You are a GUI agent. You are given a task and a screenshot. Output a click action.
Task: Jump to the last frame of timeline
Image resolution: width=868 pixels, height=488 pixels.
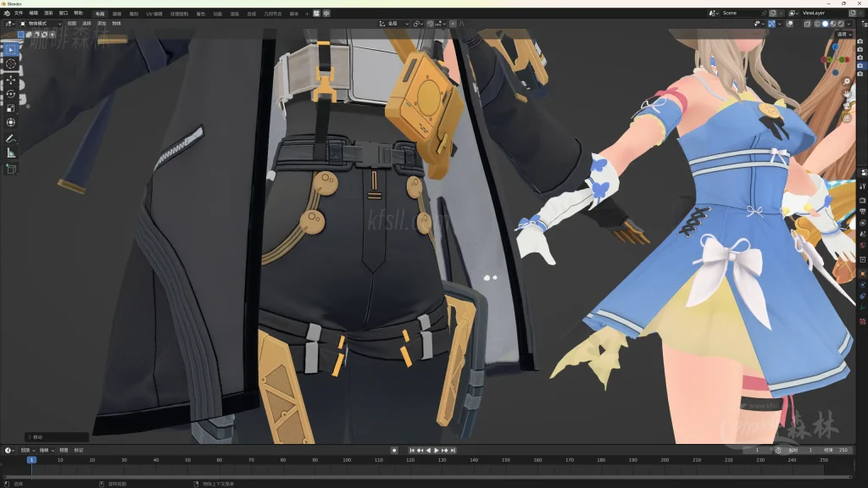[x=453, y=451]
